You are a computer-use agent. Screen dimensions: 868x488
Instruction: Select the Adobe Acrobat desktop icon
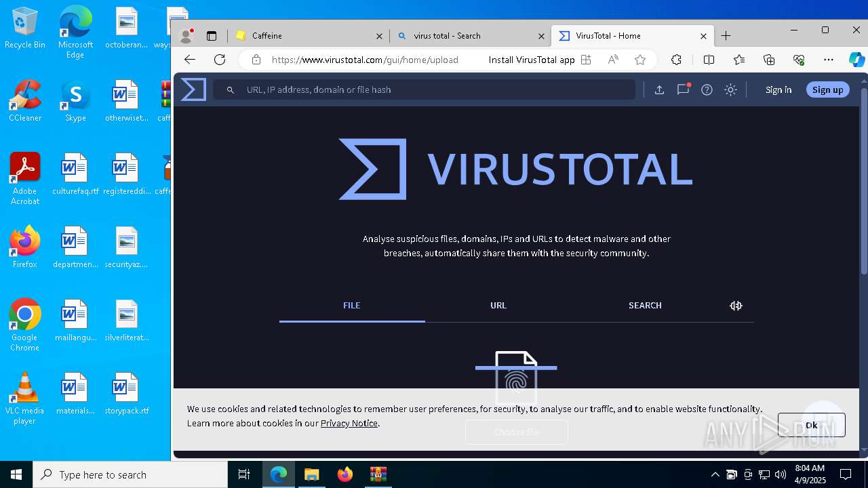tap(25, 179)
